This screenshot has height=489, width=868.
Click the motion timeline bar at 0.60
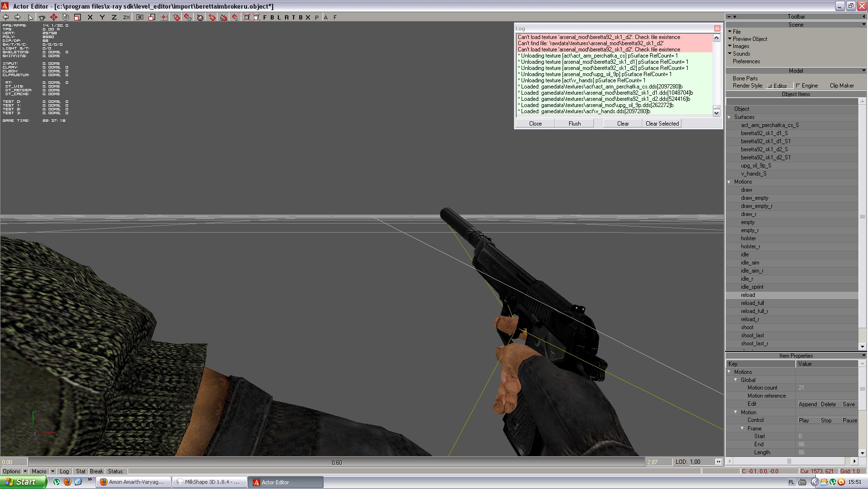point(336,462)
